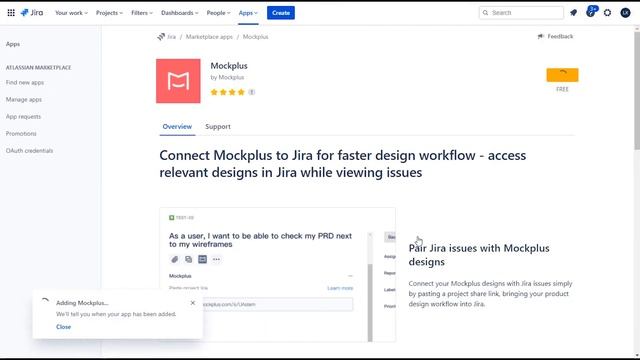The image size is (640, 360).
Task: Open the app switcher grid icon
Action: (11, 13)
